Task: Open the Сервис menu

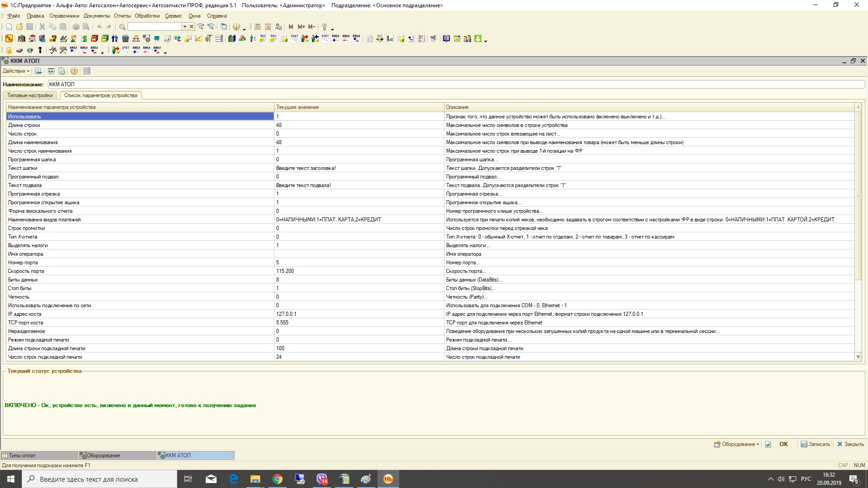Action: tap(173, 16)
